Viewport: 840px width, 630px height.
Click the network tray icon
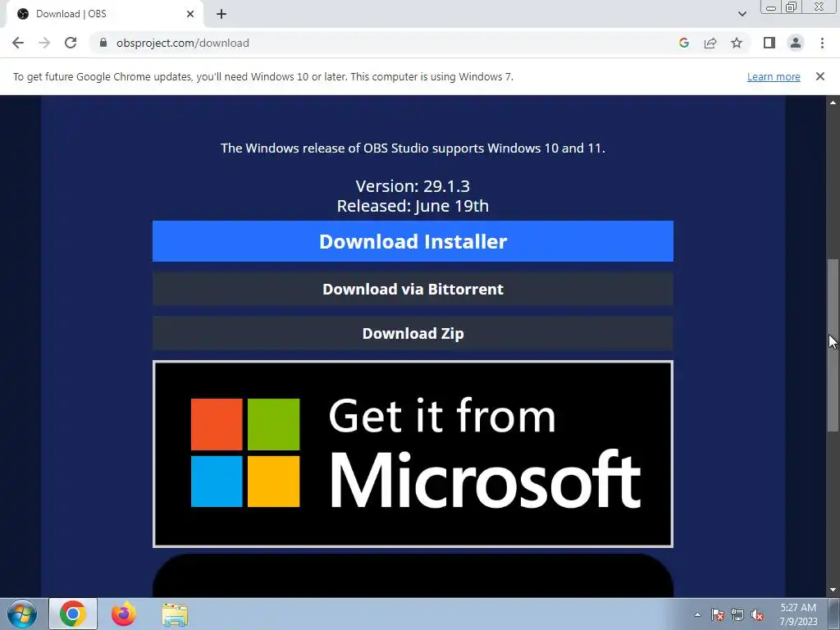[737, 614]
